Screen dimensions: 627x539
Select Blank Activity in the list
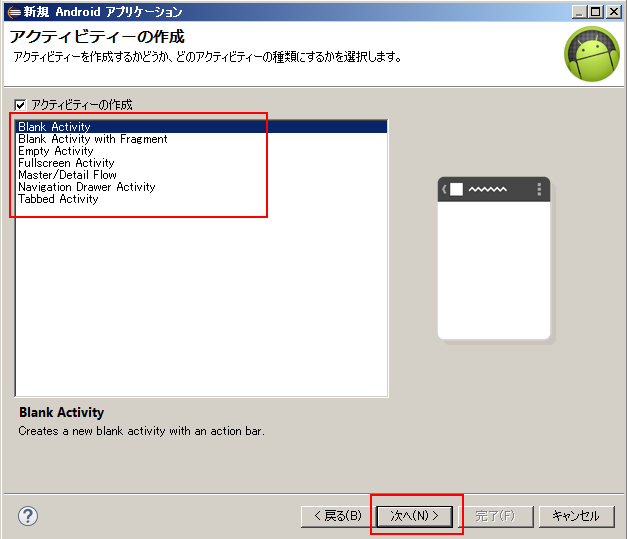tap(201, 127)
